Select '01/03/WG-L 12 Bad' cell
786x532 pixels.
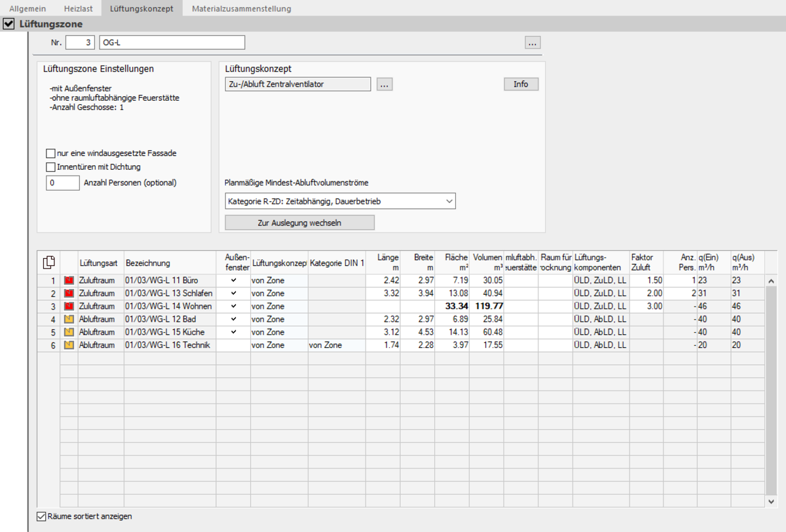click(x=170, y=319)
